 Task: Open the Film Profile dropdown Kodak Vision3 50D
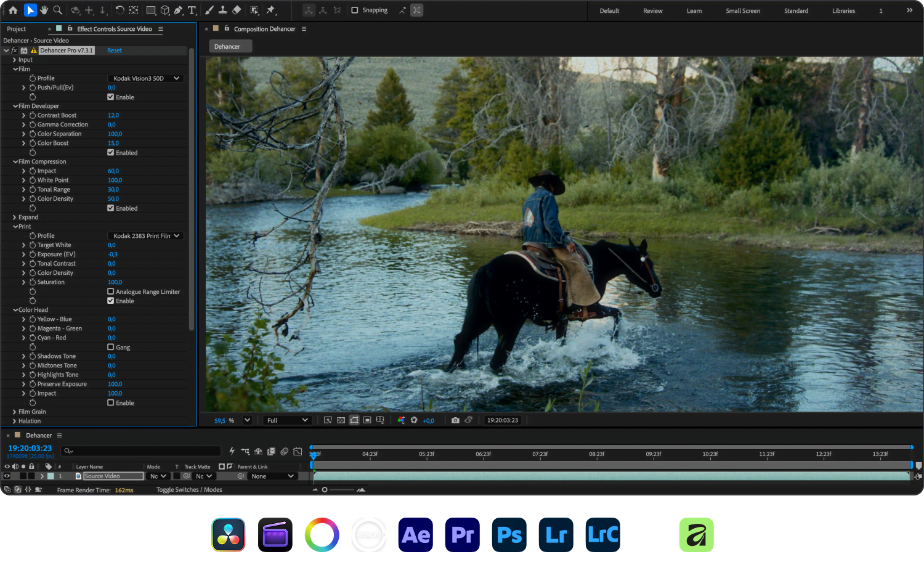pyautogui.click(x=146, y=78)
